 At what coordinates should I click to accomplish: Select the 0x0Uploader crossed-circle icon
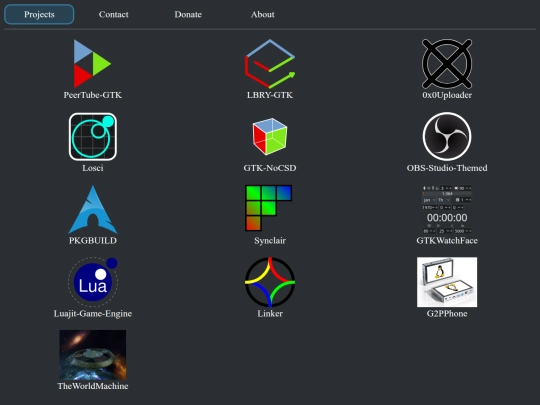pos(447,64)
